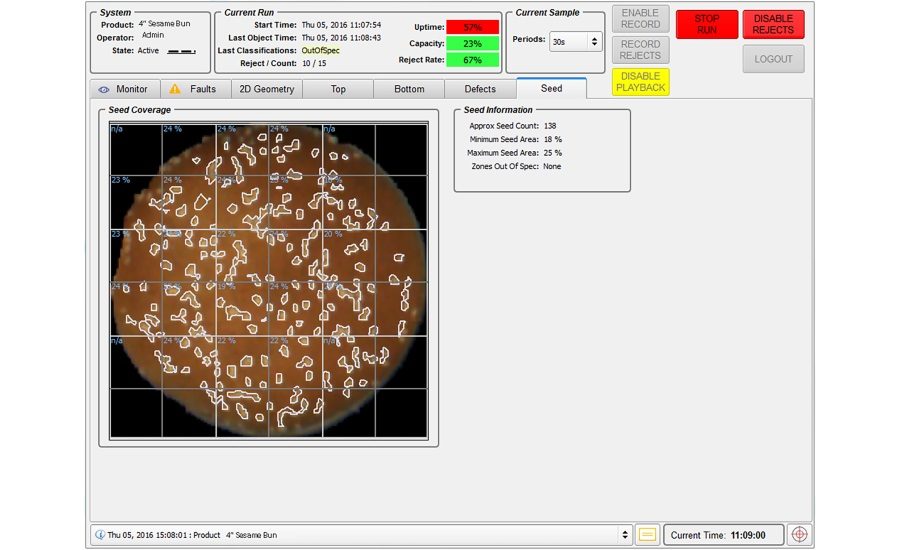Click the sesame bun seed coverage image
The image size is (900, 550).
coord(268,280)
